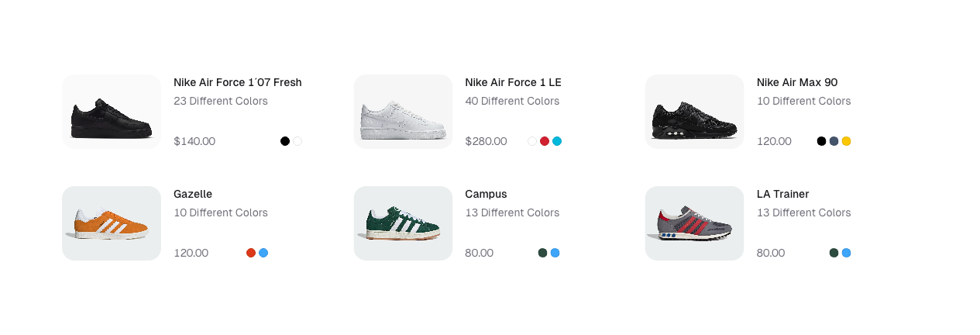Select white color swatch for Air Force 1'07 Fresh
Screen dimensions: 980x335
click(x=297, y=141)
